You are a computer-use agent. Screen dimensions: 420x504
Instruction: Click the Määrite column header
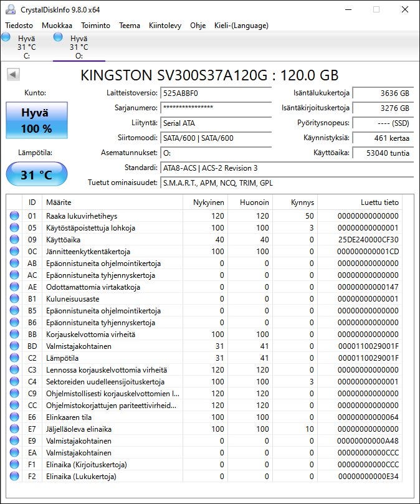112,202
